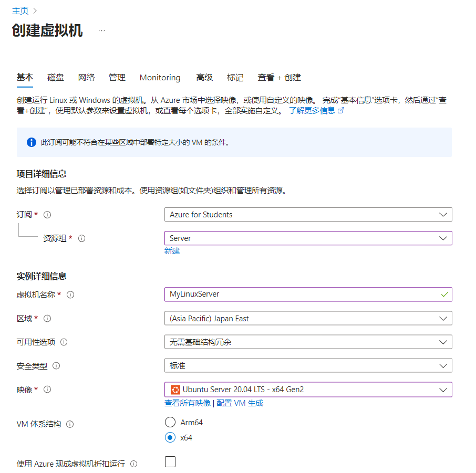Click the 创建虚拟机 page title
The width and height of the screenshot is (476, 473).
click(47, 30)
